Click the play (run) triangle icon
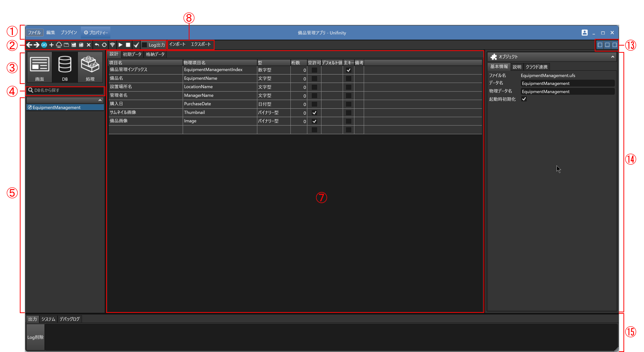This screenshot has height=352, width=644. coord(120,45)
